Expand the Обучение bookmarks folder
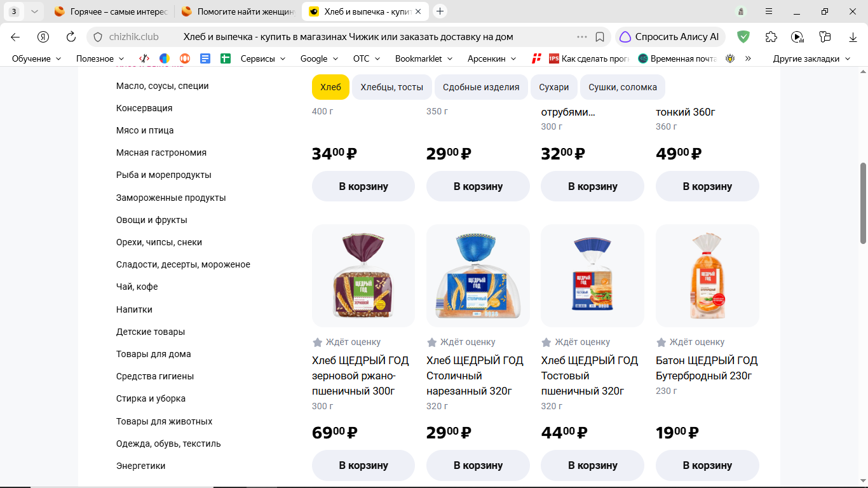The height and width of the screenshot is (488, 868). (37, 58)
